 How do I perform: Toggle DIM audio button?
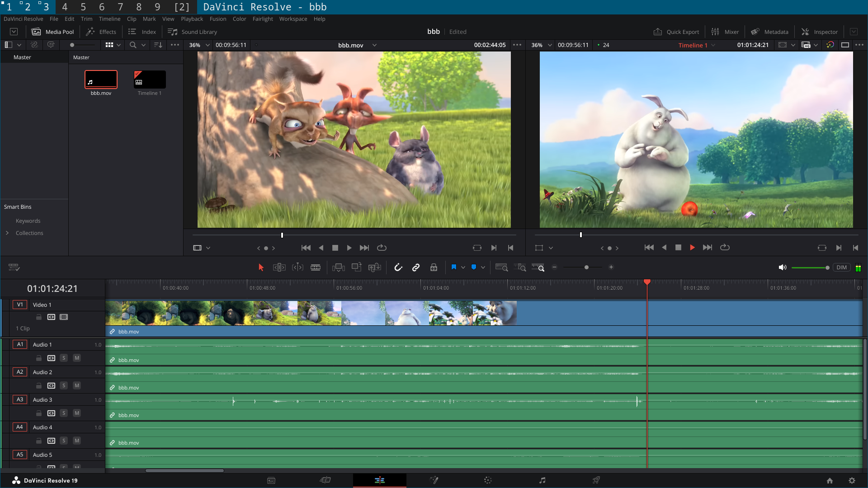point(841,267)
